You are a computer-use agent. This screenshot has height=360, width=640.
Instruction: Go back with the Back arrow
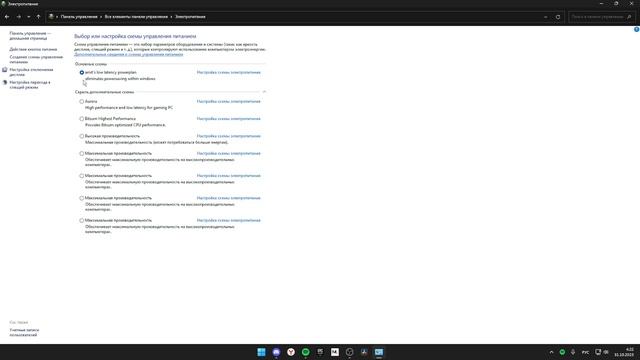7,17
